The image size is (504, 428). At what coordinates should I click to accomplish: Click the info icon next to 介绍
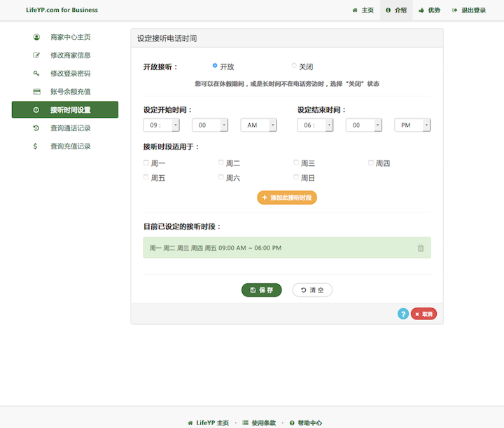[388, 11]
